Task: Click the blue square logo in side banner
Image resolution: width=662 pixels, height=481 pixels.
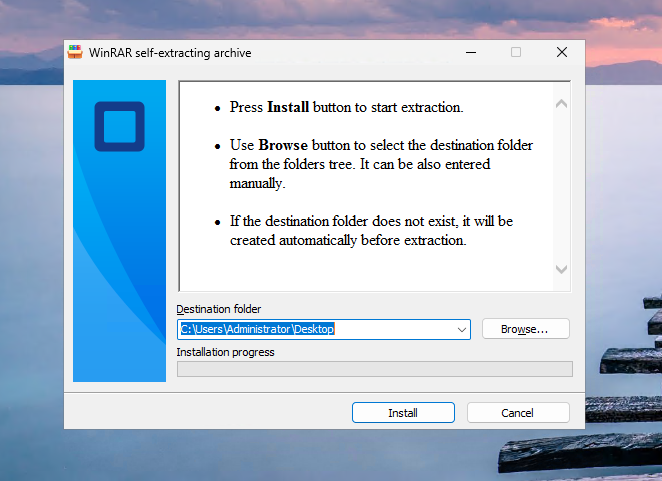Action: point(119,126)
